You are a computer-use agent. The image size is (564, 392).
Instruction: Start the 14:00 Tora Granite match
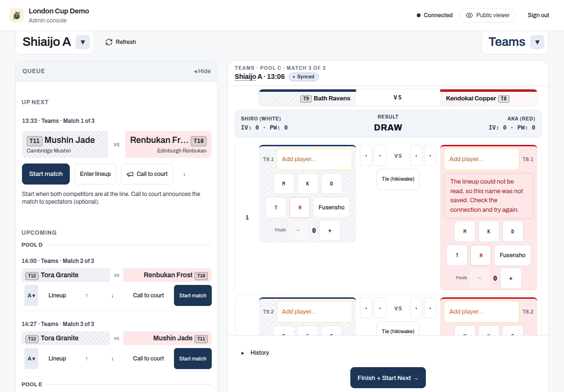pos(193,295)
